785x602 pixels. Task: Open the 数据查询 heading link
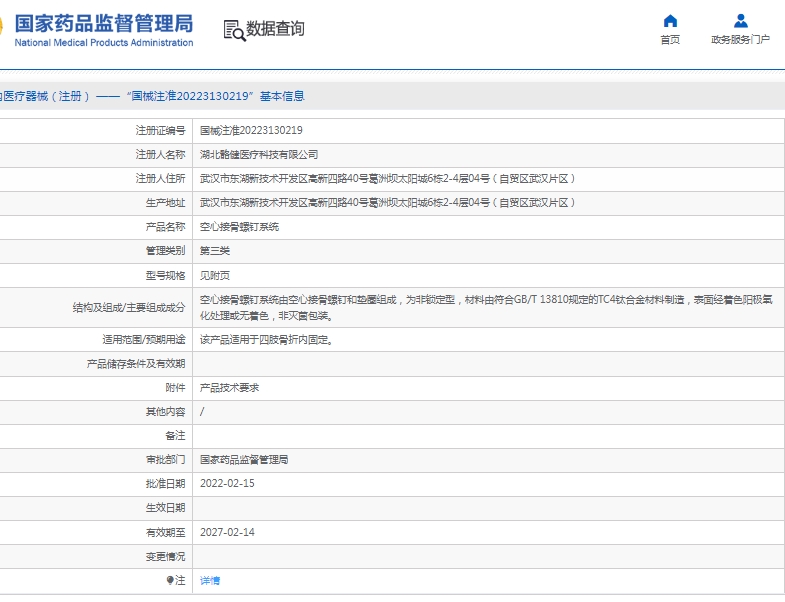(x=275, y=29)
